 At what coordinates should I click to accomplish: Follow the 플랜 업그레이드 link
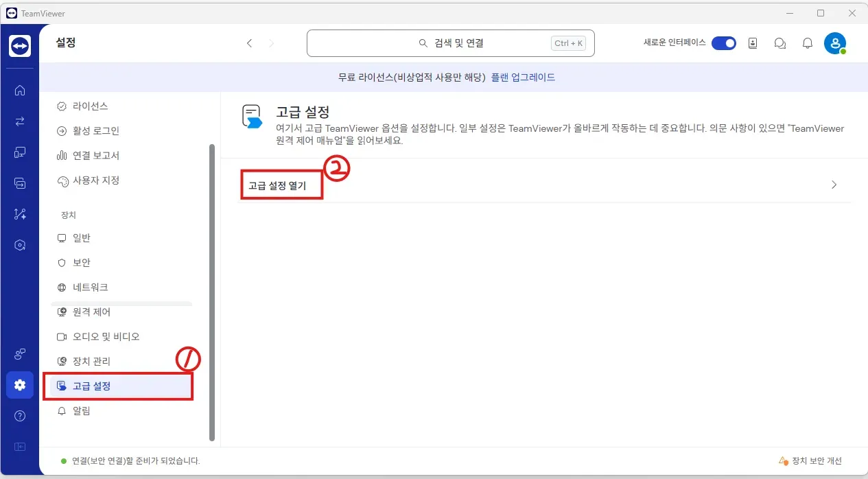(523, 78)
